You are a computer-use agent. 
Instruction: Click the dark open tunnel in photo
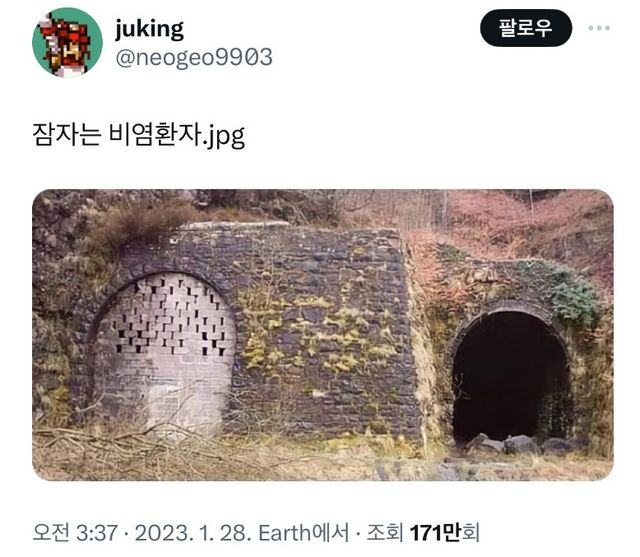coord(510,375)
